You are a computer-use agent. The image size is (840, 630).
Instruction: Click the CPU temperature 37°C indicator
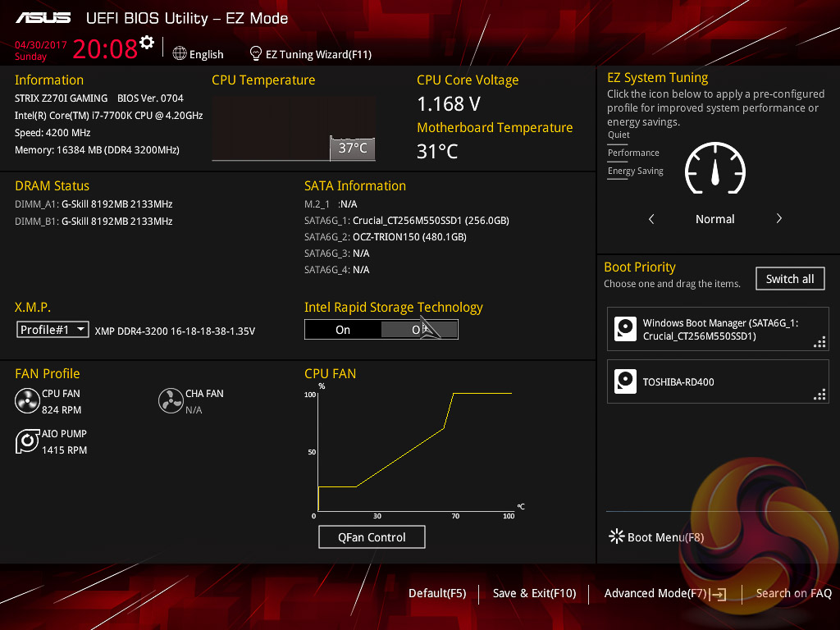tap(353, 148)
